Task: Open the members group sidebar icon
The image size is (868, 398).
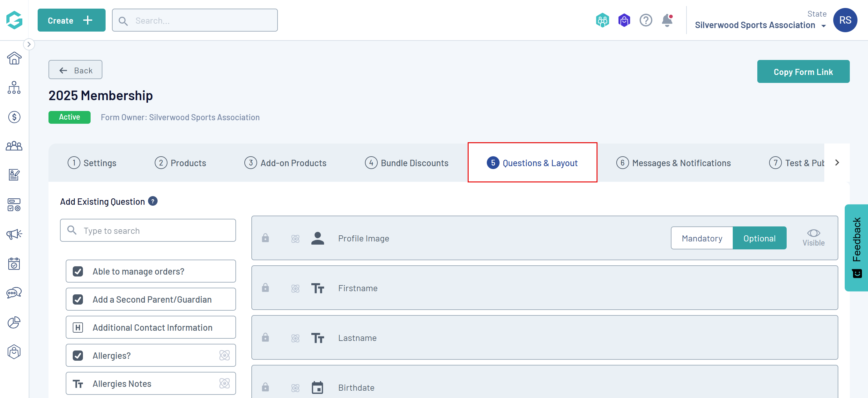Action: pos(14,146)
